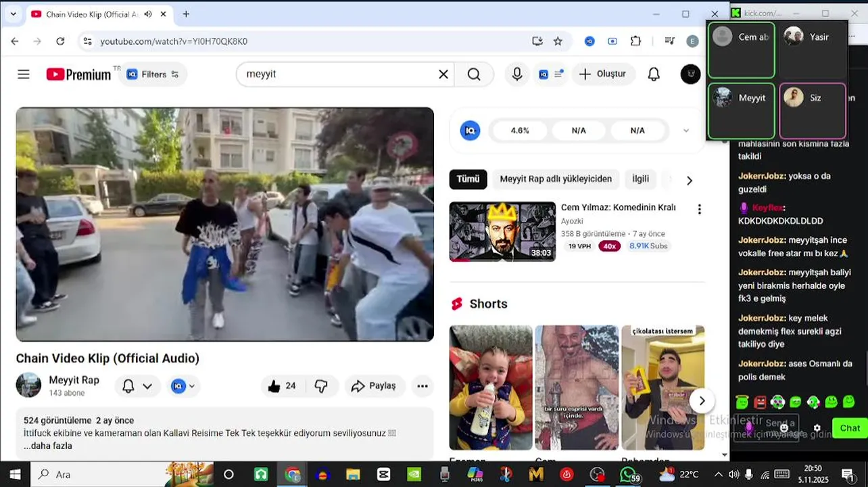Select 'Meyyit Rap adlı yükleyiciden' chip
This screenshot has height=487, width=868.
tap(556, 179)
